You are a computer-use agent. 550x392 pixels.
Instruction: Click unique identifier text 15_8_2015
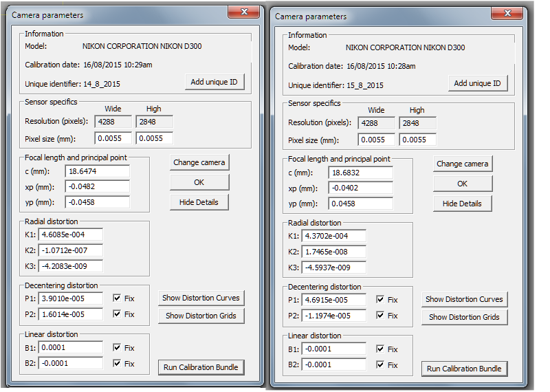click(x=365, y=86)
